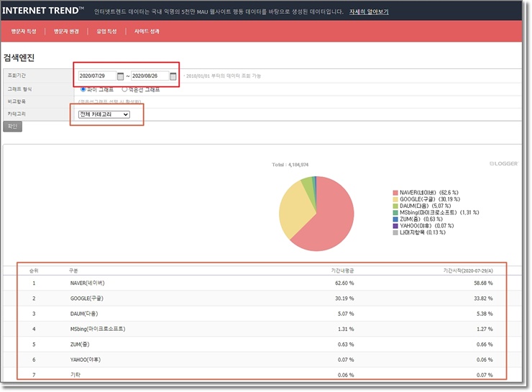Click the 기간시작(2020-07-29/A) column header

[468, 270]
